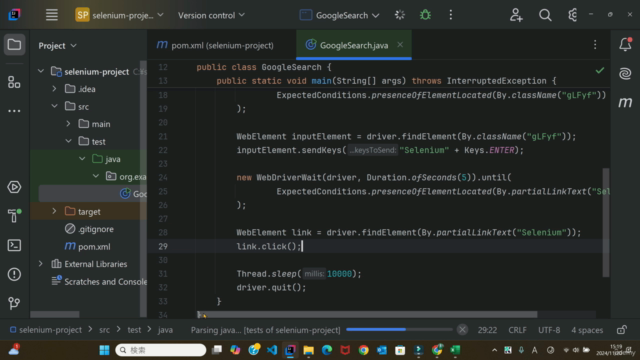
Task: Open the Project view options dropdown
Action: (58, 45)
